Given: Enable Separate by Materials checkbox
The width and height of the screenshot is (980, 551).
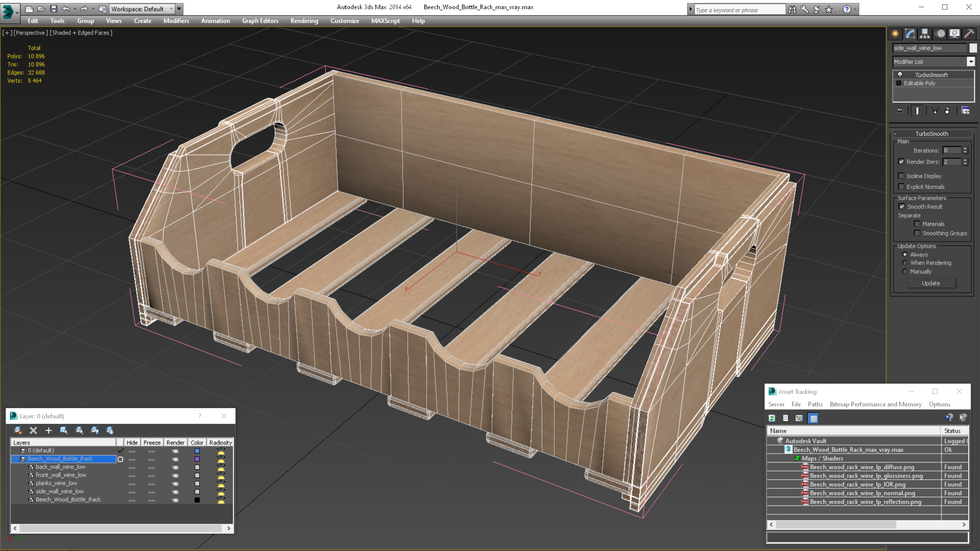Looking at the screenshot, I should coord(917,224).
